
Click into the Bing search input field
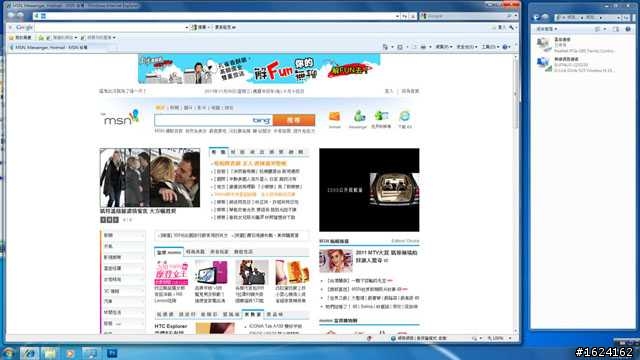click(203, 120)
